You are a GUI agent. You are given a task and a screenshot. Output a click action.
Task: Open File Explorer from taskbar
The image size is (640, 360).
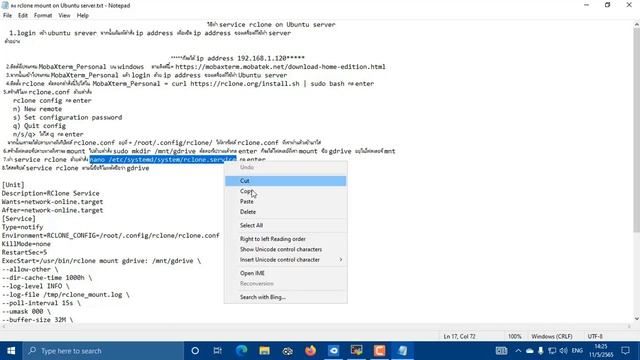(264, 351)
